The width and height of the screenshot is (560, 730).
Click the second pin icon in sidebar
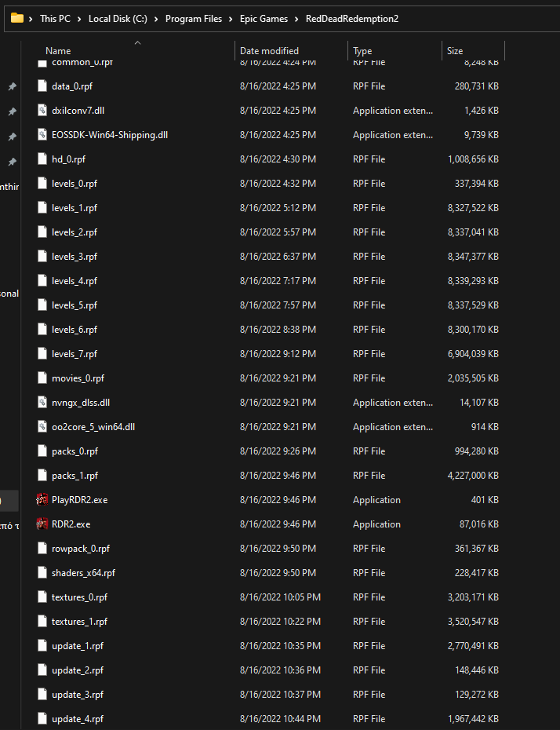coord(13,111)
